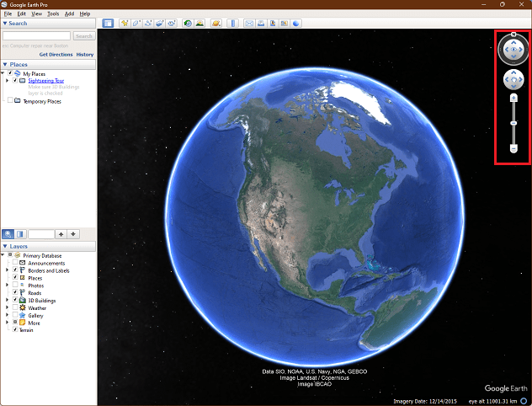Enable the Gallery layer checkbox

tap(15, 314)
